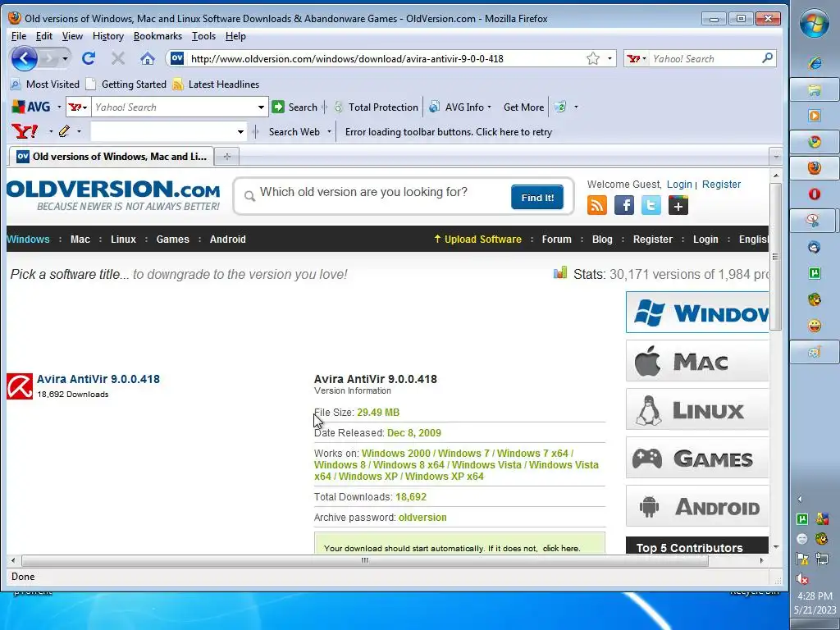This screenshot has height=630, width=840.
Task: Launch Windows Media Player from the taskbar
Action: click(x=815, y=116)
